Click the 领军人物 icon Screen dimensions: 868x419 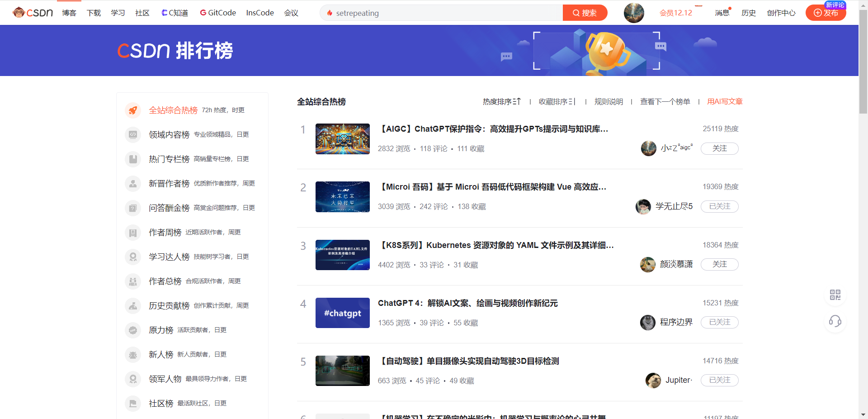[x=133, y=379]
